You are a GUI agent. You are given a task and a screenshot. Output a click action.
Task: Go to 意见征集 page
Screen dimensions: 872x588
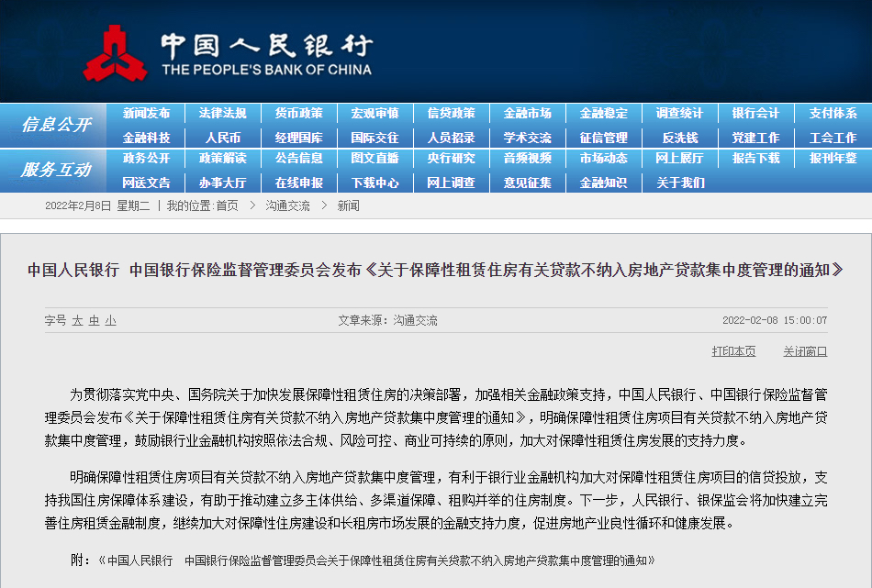point(527,183)
